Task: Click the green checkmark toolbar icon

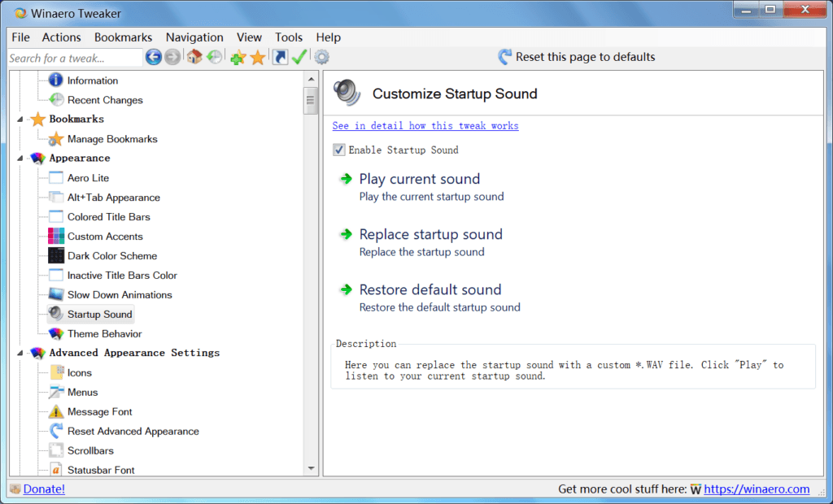Action: pyautogui.click(x=299, y=57)
